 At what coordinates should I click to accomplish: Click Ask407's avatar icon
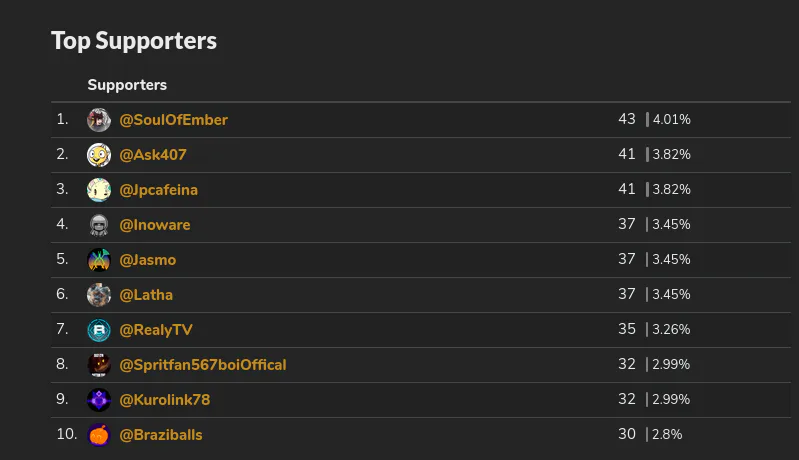click(99, 155)
